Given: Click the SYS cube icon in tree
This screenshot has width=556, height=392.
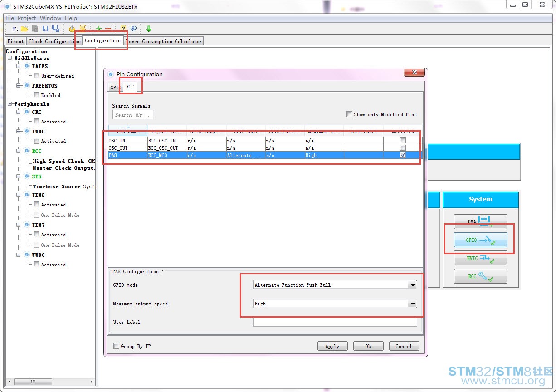Looking at the screenshot, I should pos(27,176).
